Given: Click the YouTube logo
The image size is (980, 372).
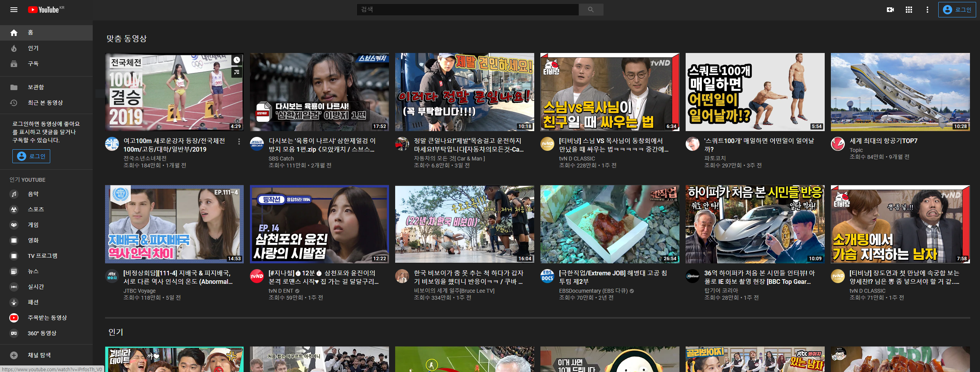Looking at the screenshot, I should pyautogui.click(x=46, y=10).
